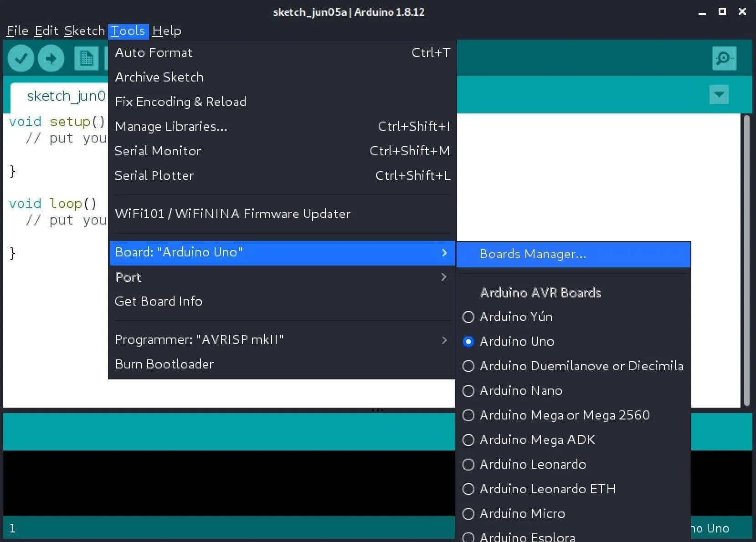Maximize the Arduino window

(722, 12)
